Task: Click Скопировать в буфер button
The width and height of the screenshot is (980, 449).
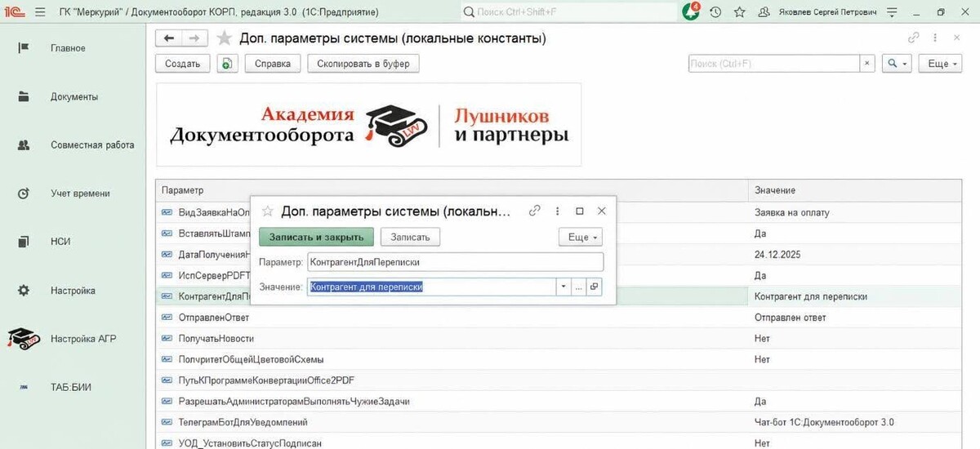Action: click(x=363, y=64)
